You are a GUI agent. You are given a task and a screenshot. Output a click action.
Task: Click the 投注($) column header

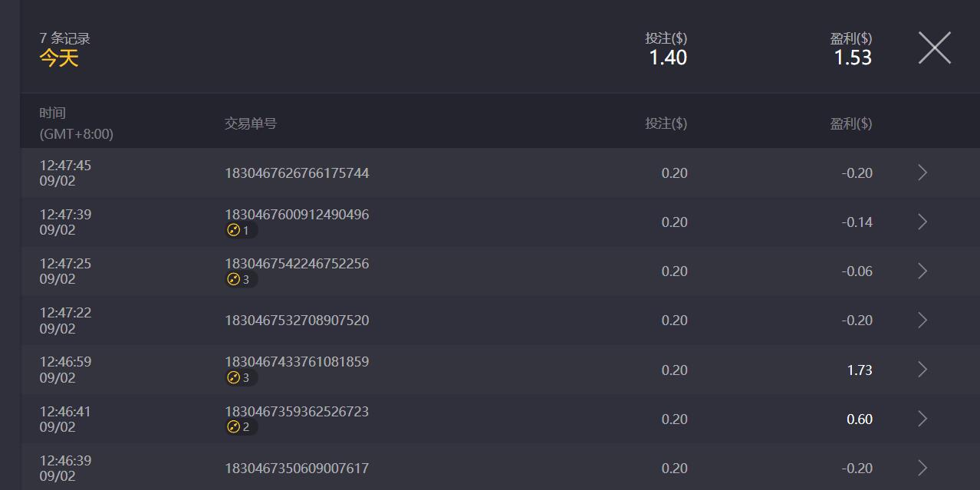pyautogui.click(x=666, y=123)
